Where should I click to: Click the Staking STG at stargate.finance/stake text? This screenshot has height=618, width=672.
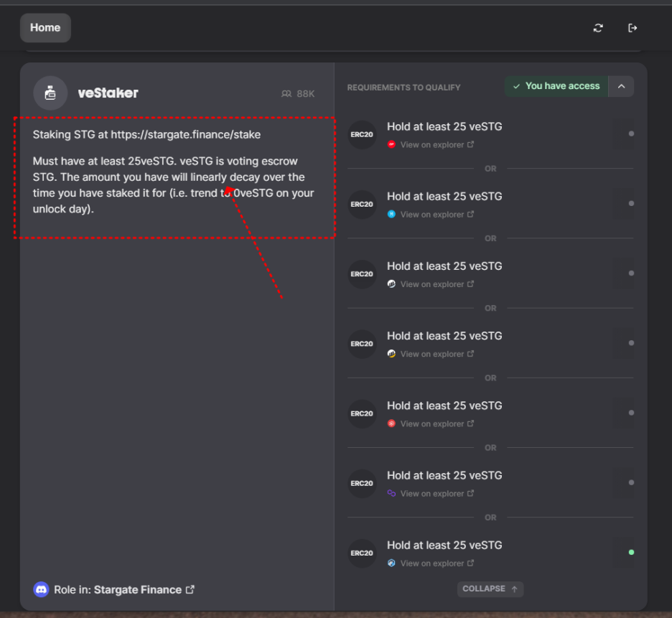pyautogui.click(x=146, y=134)
